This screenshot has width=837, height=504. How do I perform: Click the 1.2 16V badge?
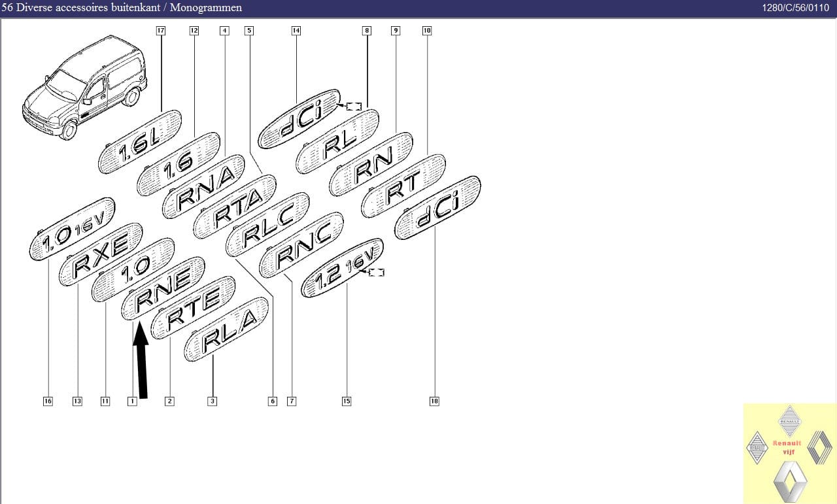[x=342, y=266]
